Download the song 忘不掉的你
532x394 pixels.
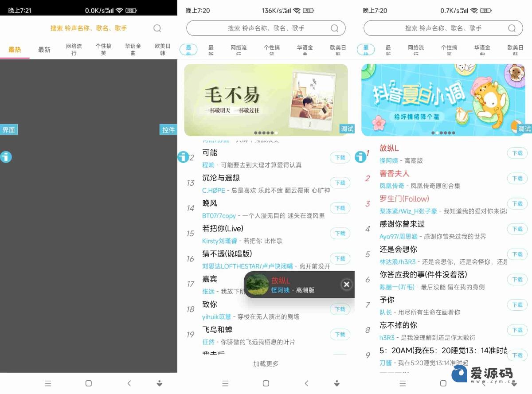pyautogui.click(x=517, y=330)
